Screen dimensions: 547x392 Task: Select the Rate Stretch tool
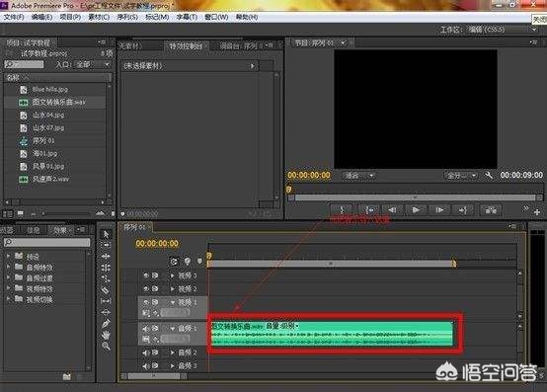(106, 278)
